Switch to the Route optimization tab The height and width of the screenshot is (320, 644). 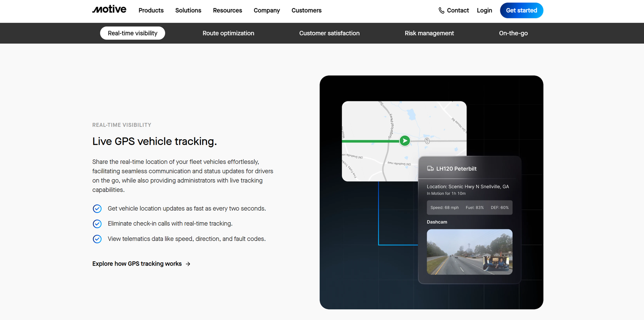pos(228,33)
